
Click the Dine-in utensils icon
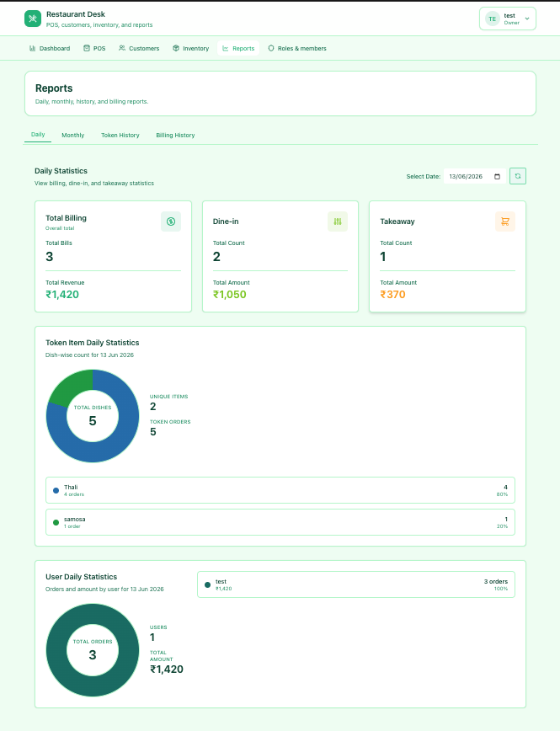point(338,221)
